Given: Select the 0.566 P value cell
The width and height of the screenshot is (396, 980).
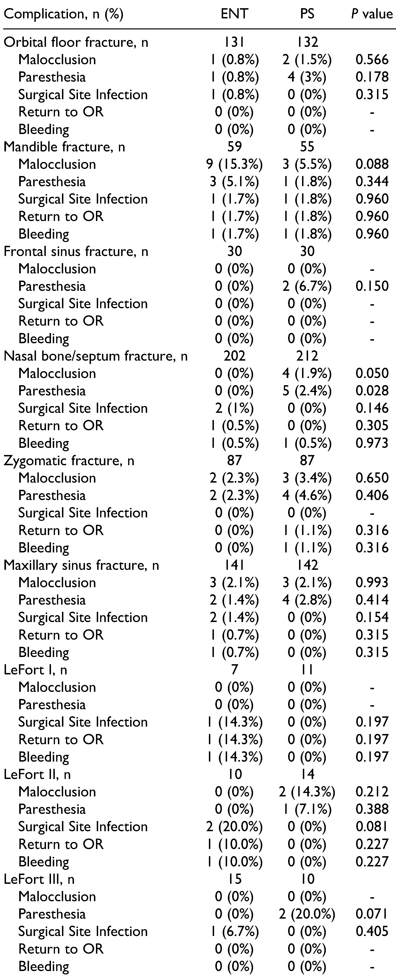Looking at the screenshot, I should pos(372,60).
